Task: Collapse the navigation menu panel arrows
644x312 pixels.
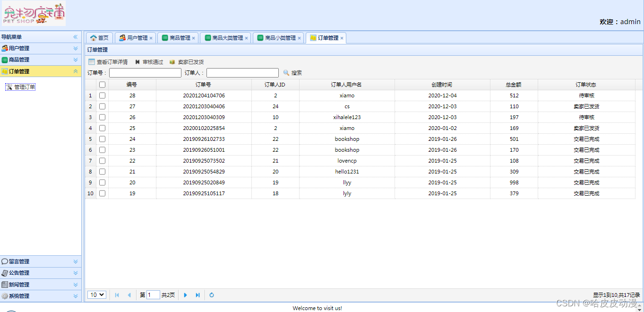Action: click(75, 37)
